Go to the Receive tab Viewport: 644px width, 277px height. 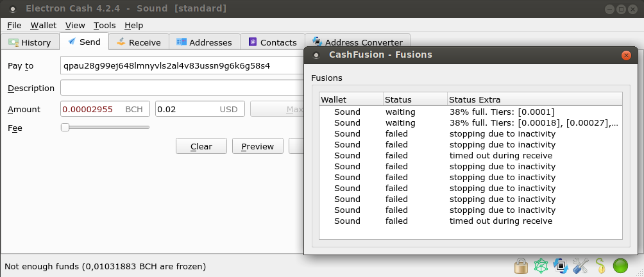pos(139,42)
